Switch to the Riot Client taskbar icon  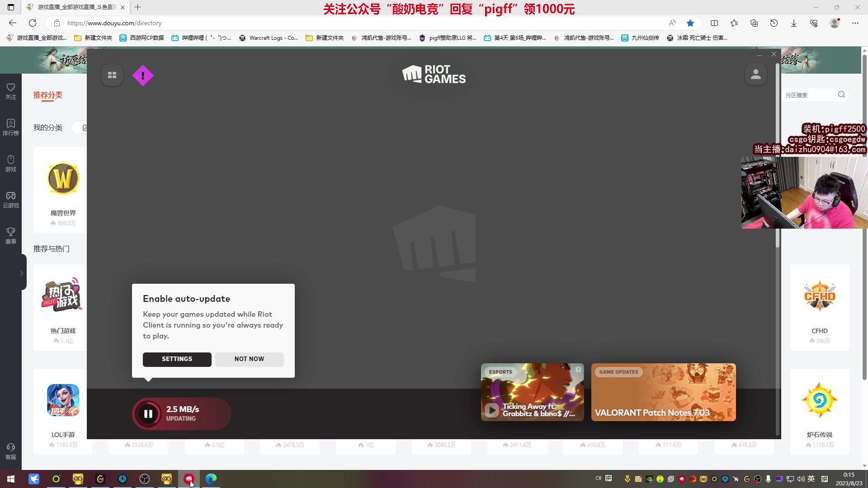(189, 479)
